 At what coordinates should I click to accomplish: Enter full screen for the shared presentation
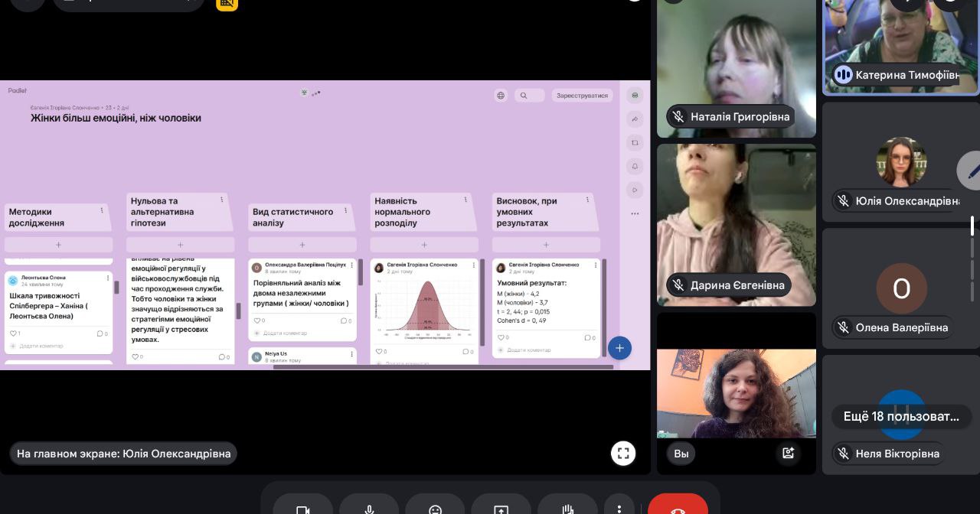tap(623, 454)
